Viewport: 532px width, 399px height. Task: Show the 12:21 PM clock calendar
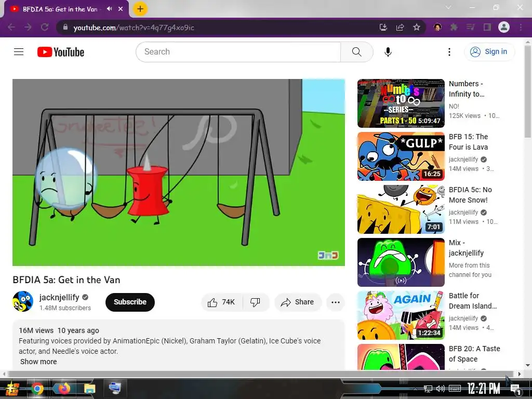[x=484, y=389]
